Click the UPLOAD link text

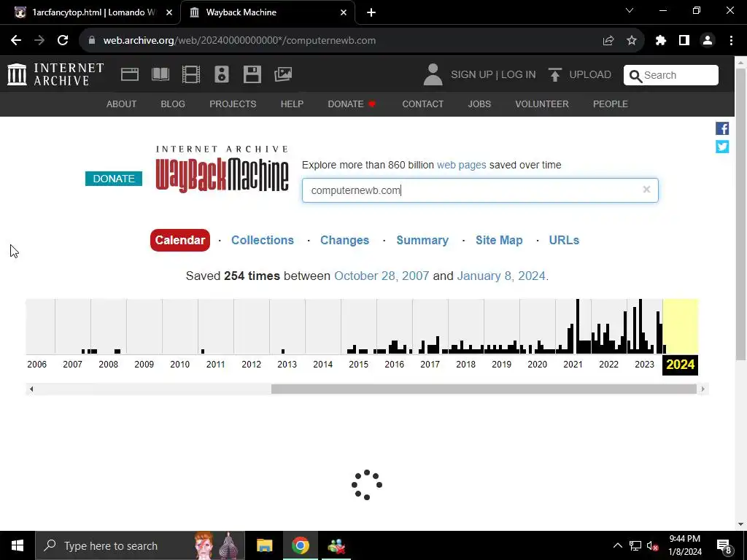click(589, 75)
